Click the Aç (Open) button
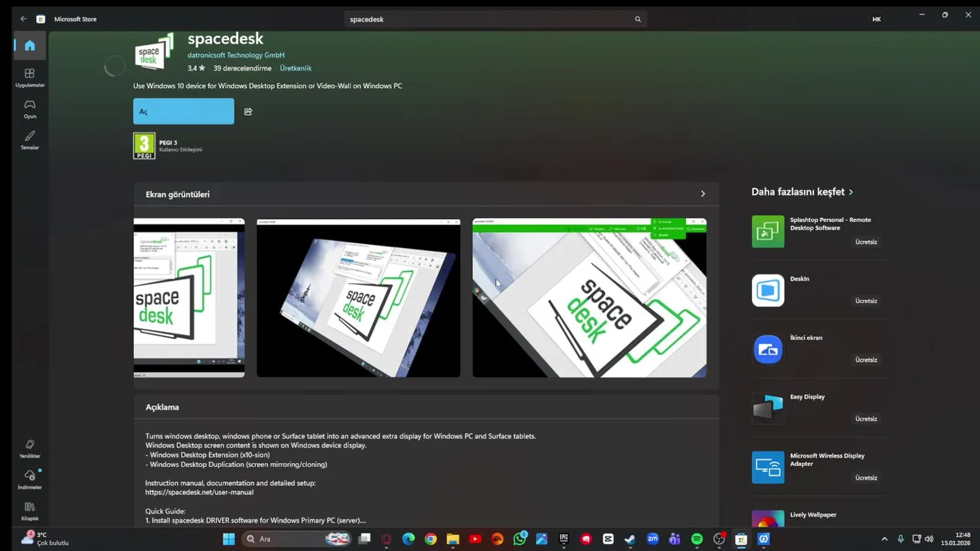980x551 pixels. point(184,112)
